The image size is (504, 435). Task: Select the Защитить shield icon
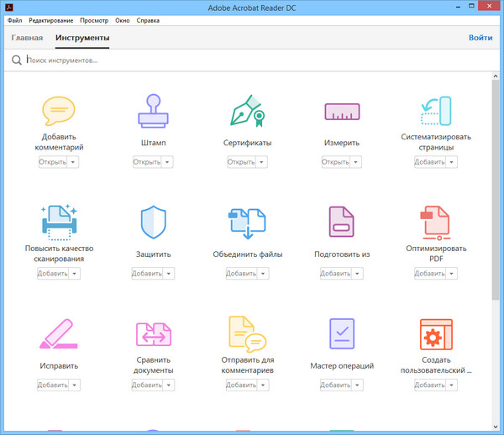[x=154, y=223]
